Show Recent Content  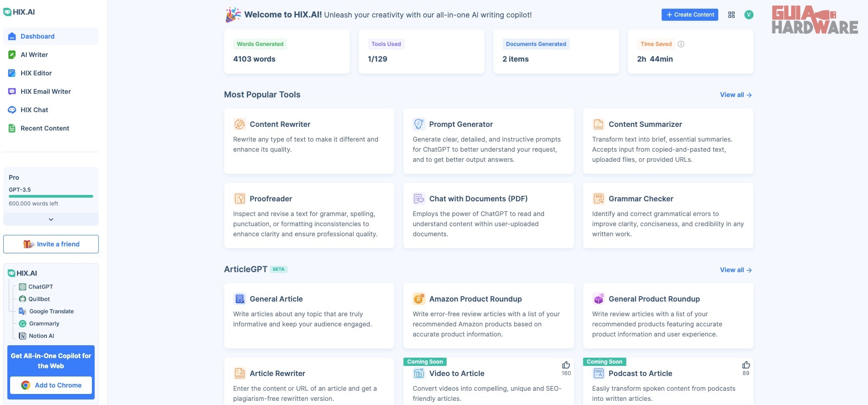[x=51, y=128]
